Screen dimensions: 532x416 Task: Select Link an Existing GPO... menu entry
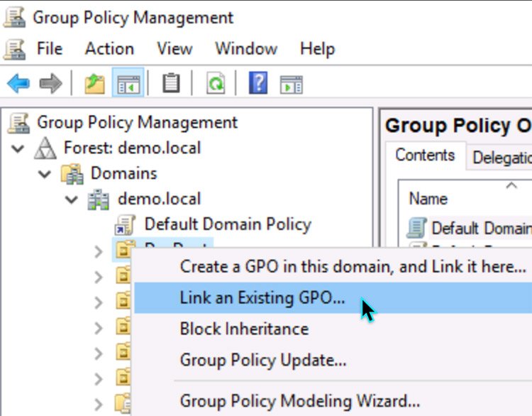tap(262, 298)
